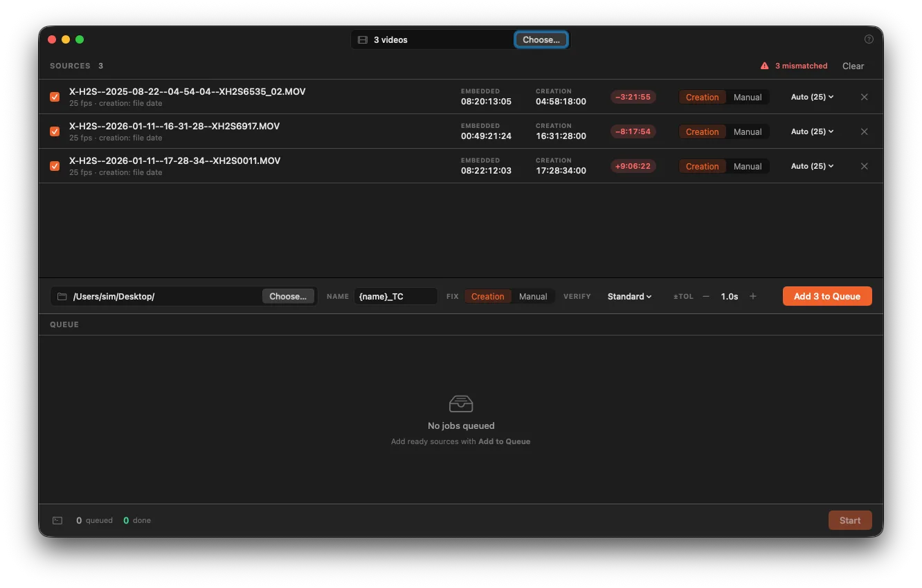Image resolution: width=922 pixels, height=588 pixels.
Task: Click the warning triangle beside 3 mismatched
Action: point(765,66)
